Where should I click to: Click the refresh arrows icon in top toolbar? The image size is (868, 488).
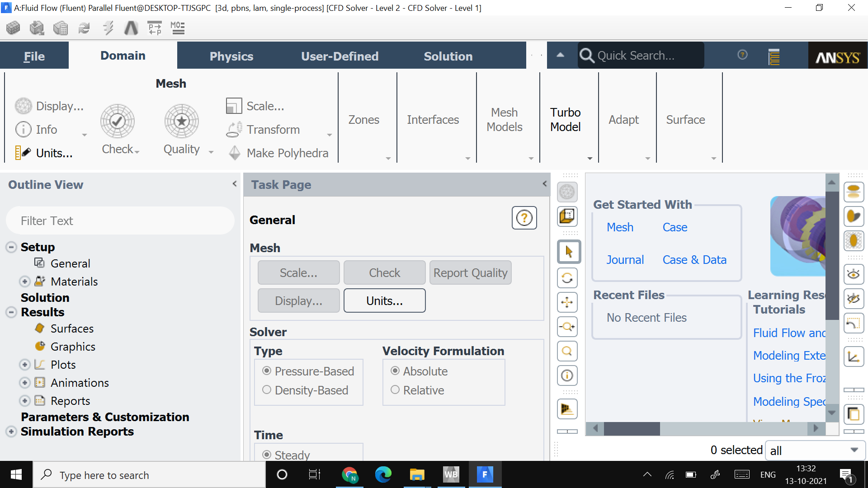84,28
